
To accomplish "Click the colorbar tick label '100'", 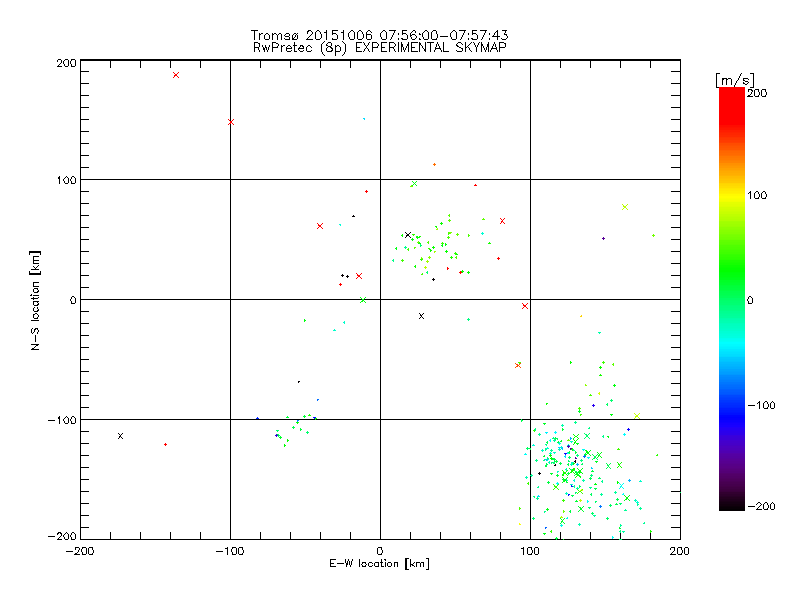I will point(757,195).
